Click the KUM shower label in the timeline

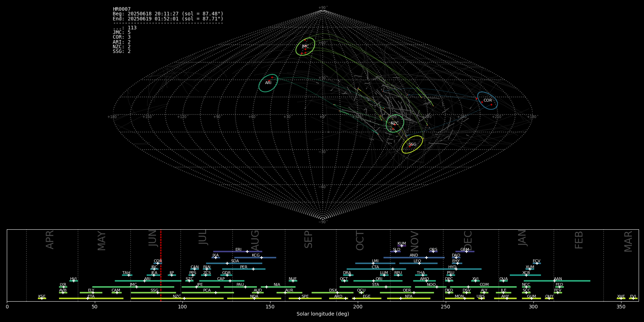(402, 244)
